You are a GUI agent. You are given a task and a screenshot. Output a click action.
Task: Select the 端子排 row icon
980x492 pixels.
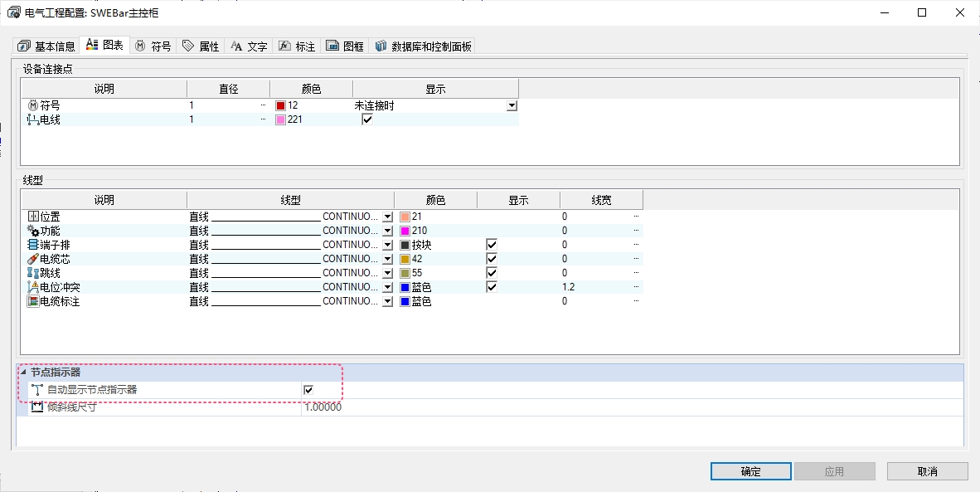tap(33, 245)
